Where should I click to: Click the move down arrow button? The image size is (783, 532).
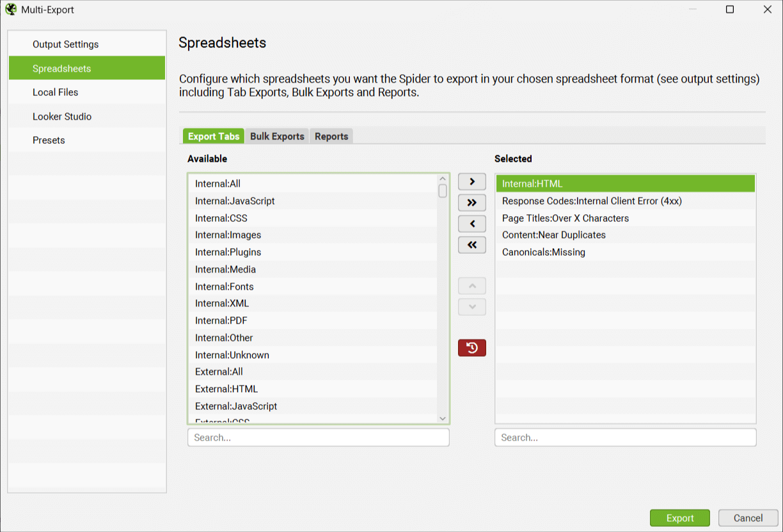click(472, 307)
